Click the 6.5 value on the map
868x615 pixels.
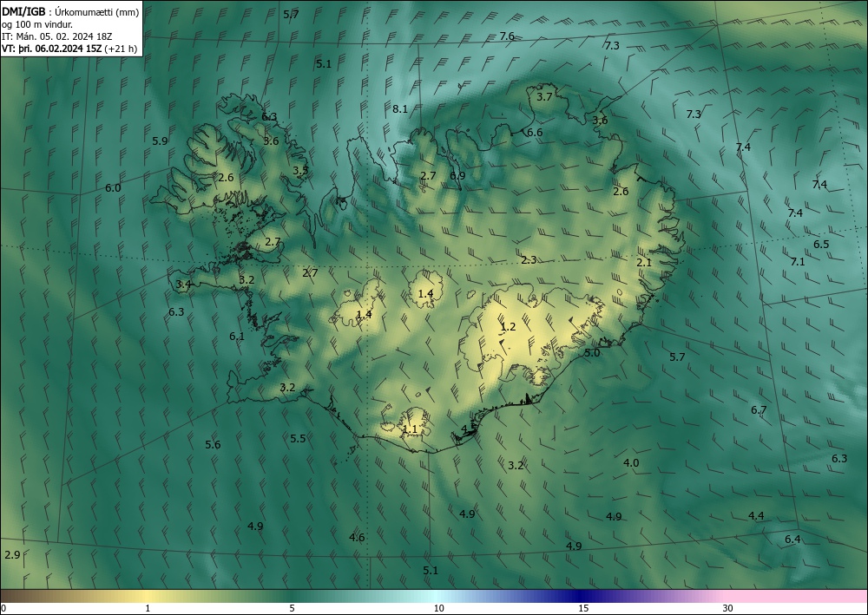click(x=821, y=245)
